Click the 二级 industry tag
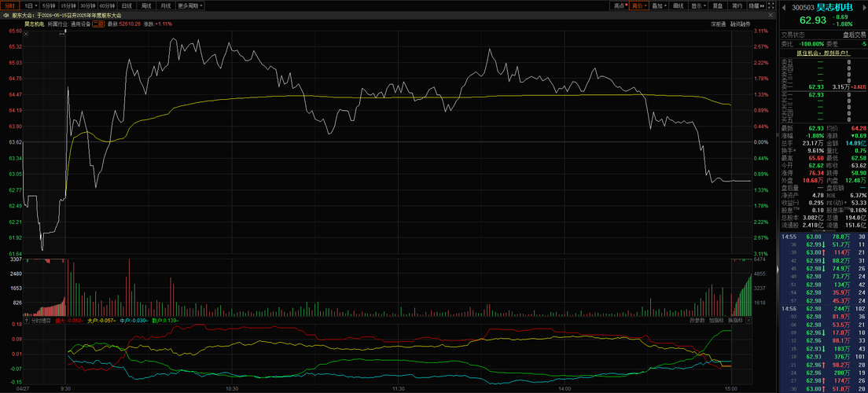This screenshot has height=393, width=868. click(98, 24)
